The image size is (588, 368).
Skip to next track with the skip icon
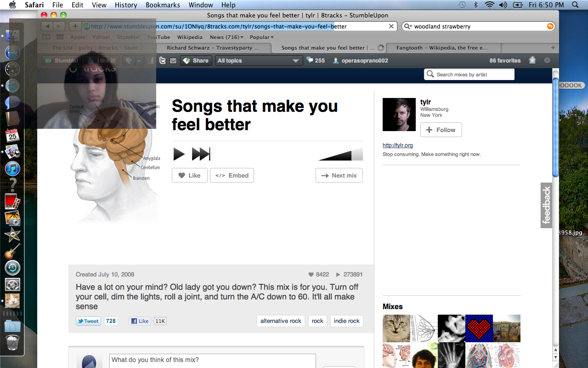point(201,154)
